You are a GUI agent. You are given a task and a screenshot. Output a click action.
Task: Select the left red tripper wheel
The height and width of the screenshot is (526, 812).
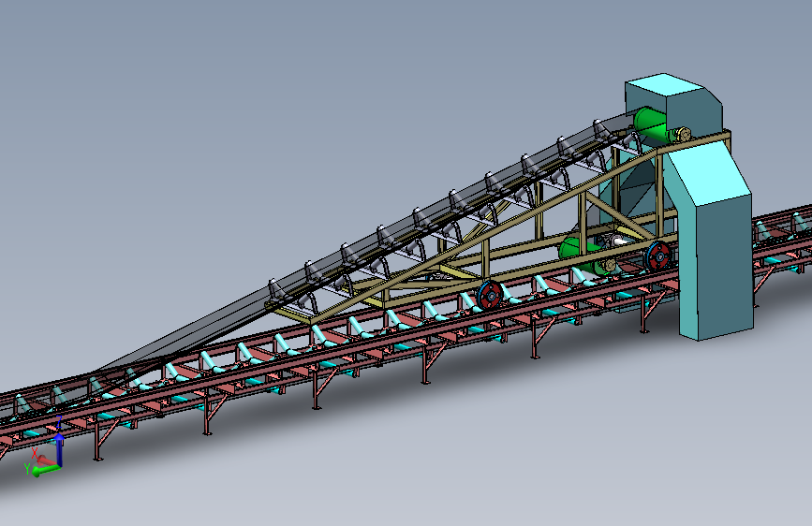point(490,296)
